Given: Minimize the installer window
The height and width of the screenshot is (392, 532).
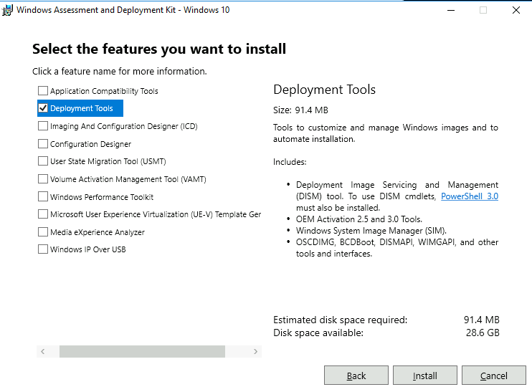Looking at the screenshot, I should 450,10.
